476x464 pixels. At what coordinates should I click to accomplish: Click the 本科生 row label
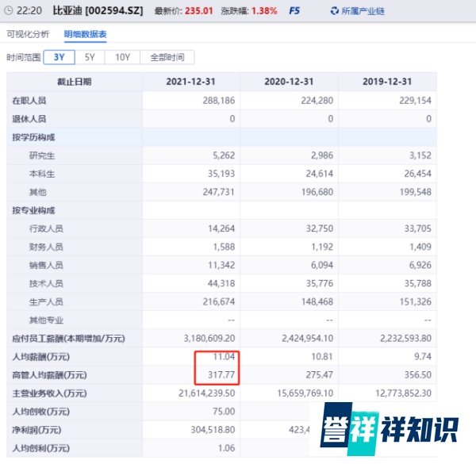pos(42,174)
